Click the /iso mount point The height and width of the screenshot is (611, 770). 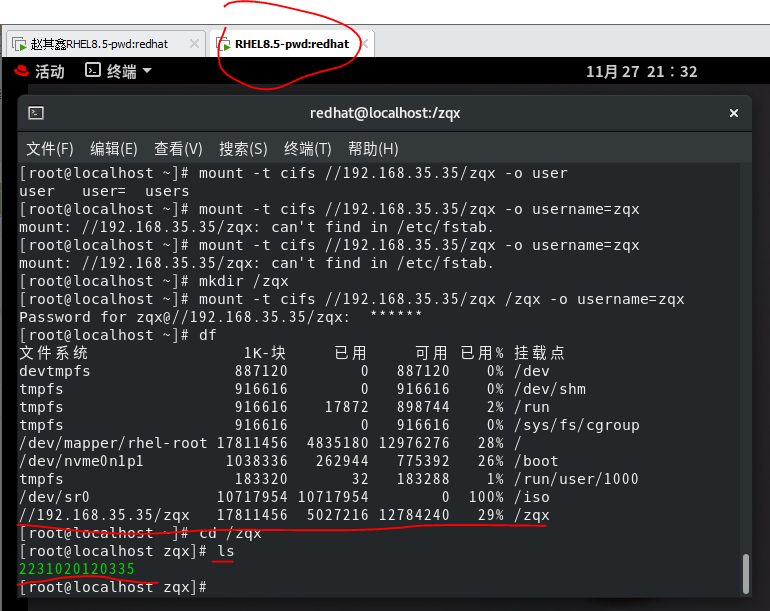click(x=531, y=497)
